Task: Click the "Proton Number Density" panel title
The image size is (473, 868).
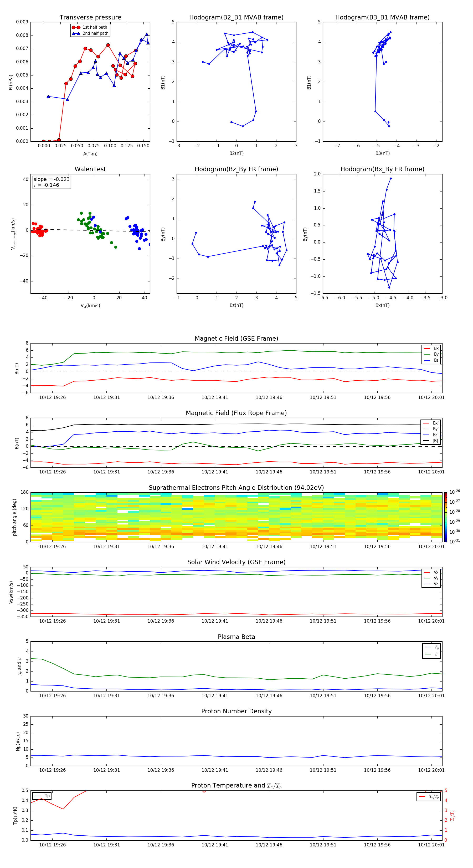Action: pyautogui.click(x=236, y=711)
